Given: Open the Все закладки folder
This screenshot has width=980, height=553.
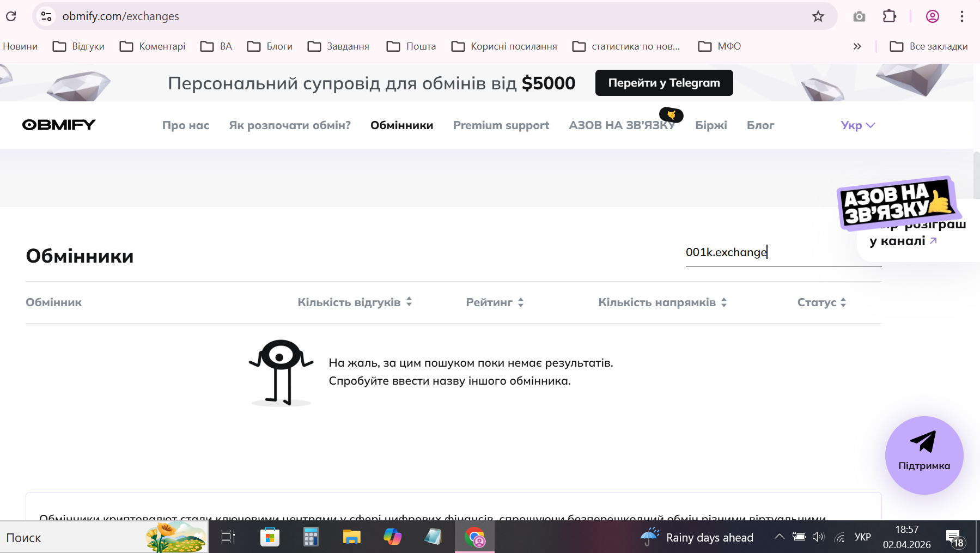Looking at the screenshot, I should coord(929,46).
